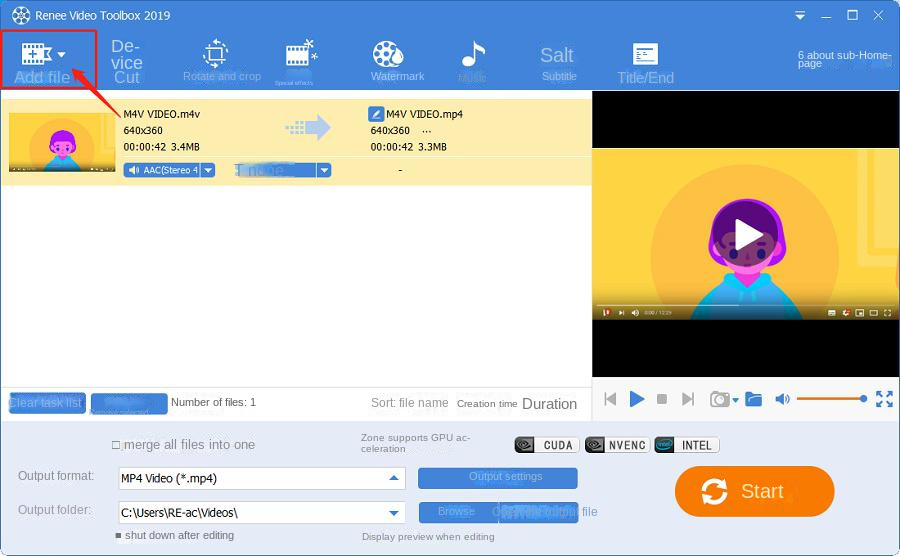Screen dimensions: 900x556
Task: Take a snapshot with the camera icon
Action: click(x=719, y=399)
